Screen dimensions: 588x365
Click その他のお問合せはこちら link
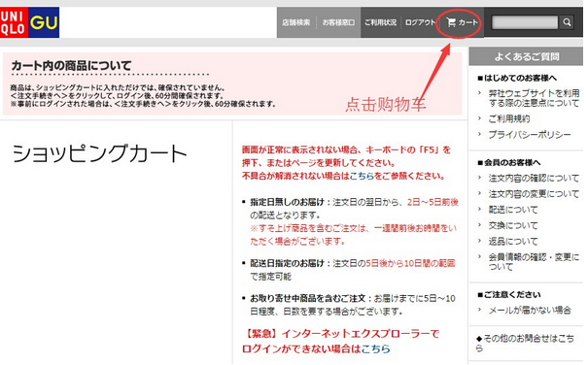click(525, 344)
